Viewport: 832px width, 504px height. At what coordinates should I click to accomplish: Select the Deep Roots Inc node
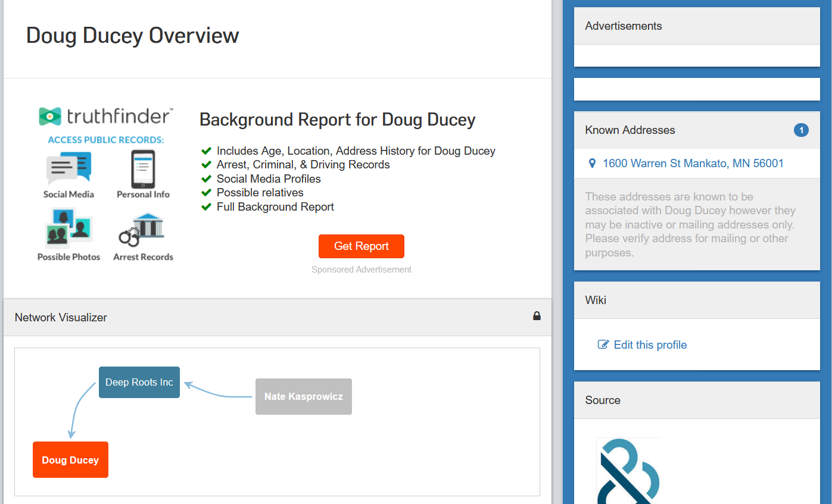(x=139, y=382)
